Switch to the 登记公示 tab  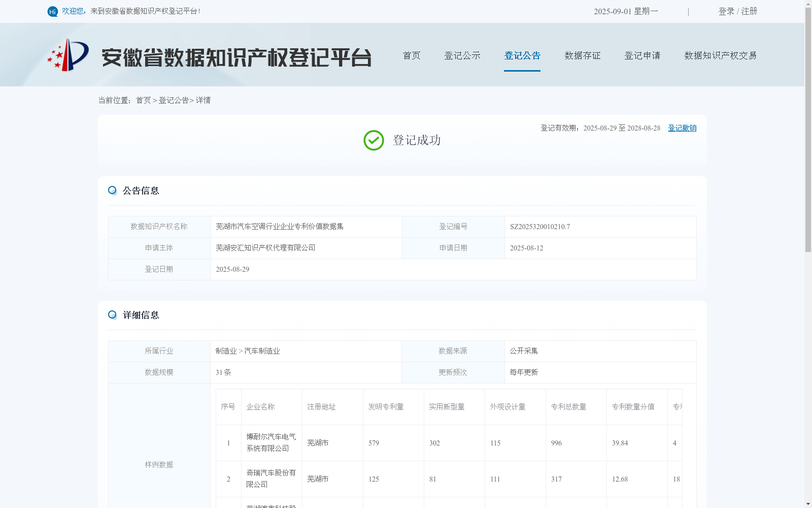(462, 56)
